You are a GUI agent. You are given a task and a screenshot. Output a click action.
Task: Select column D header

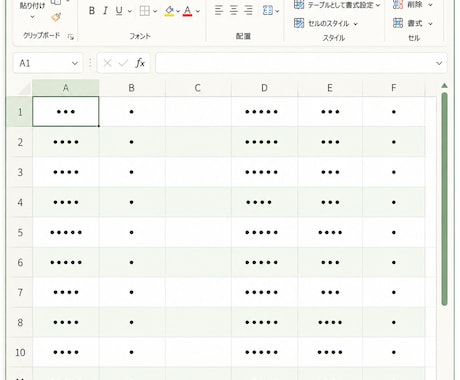pos(264,88)
